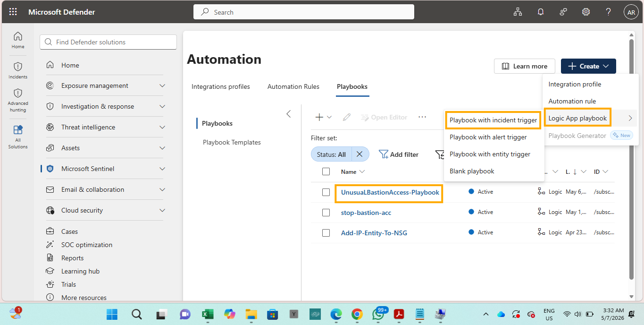Open the community feedback icon in header
The height and width of the screenshot is (325, 644).
(563, 12)
